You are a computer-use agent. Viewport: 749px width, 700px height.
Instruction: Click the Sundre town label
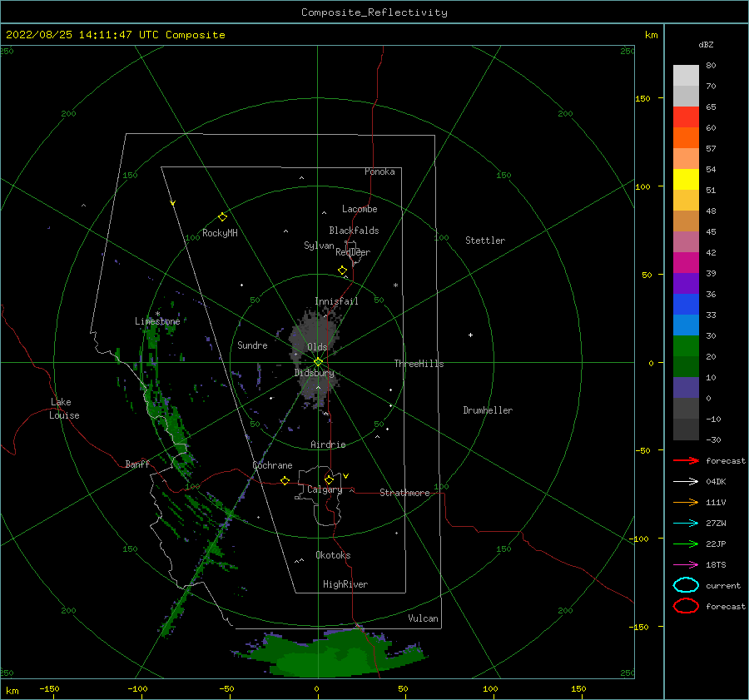point(252,345)
